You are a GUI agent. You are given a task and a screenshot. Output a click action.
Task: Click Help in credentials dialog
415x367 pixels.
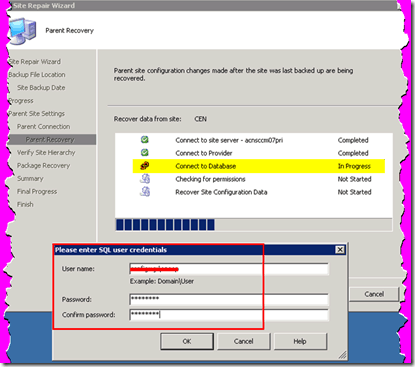coord(300,341)
